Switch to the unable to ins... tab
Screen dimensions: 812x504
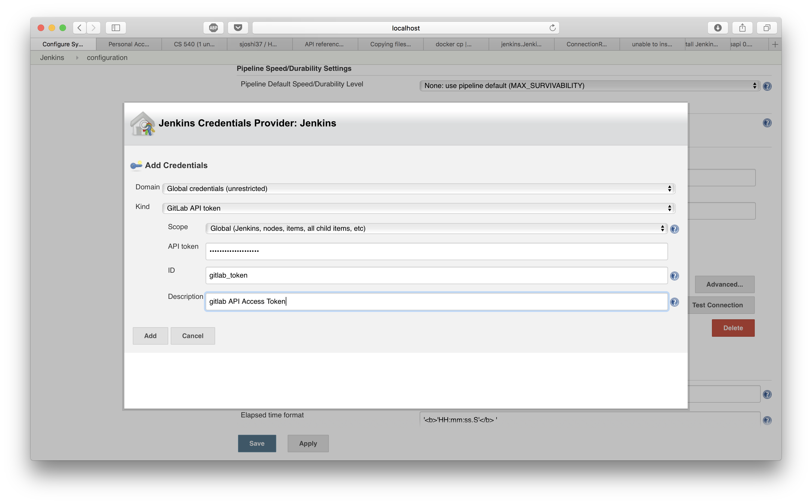tap(652, 44)
